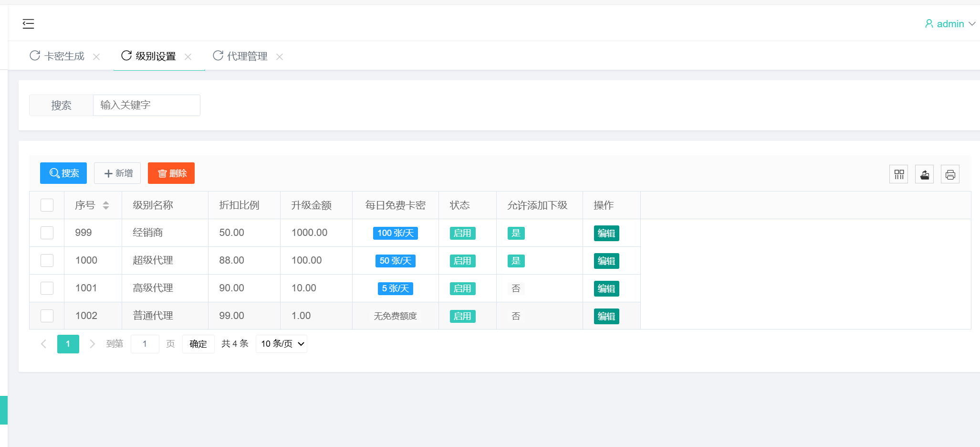Screen dimensions: 980x447
Task: Refresh icon on 卡密生成 tab
Action: pyautogui.click(x=35, y=55)
